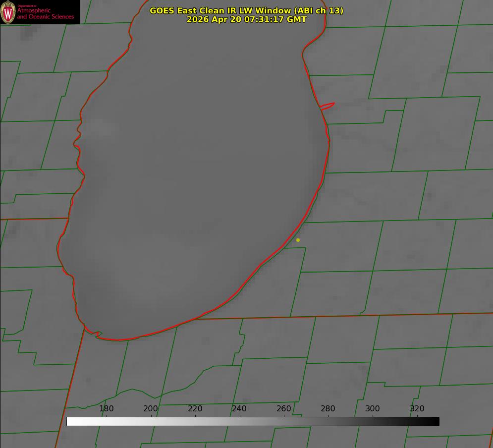Click the white end of the grayscale colorbar
The width and height of the screenshot is (493, 448).
click(71, 421)
